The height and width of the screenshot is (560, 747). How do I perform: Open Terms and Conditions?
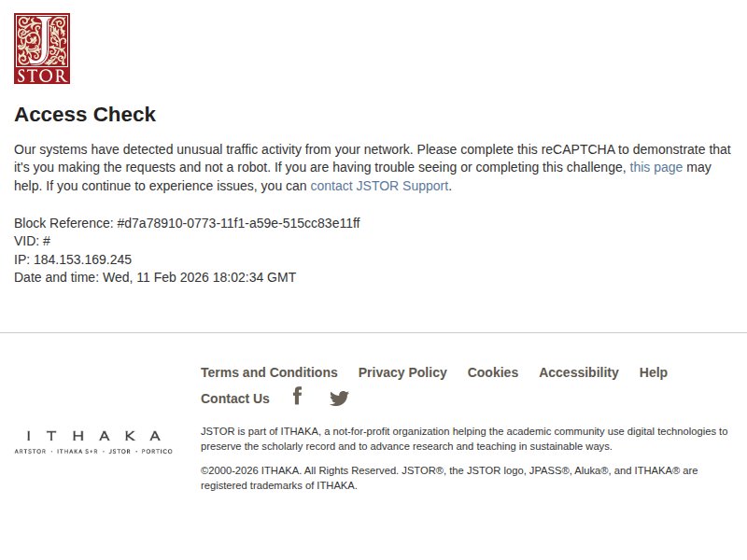[269, 372]
